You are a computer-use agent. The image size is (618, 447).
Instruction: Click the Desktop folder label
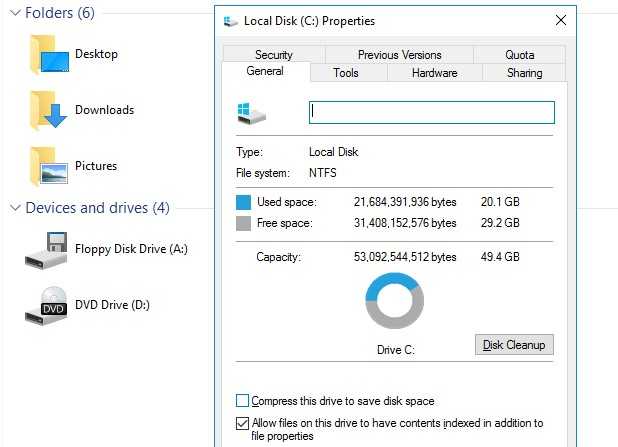click(97, 54)
